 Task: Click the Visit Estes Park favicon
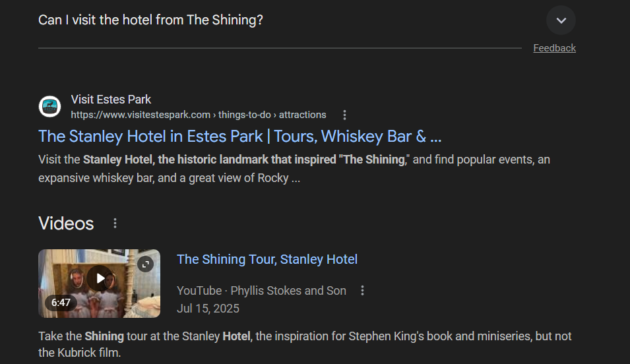point(49,107)
